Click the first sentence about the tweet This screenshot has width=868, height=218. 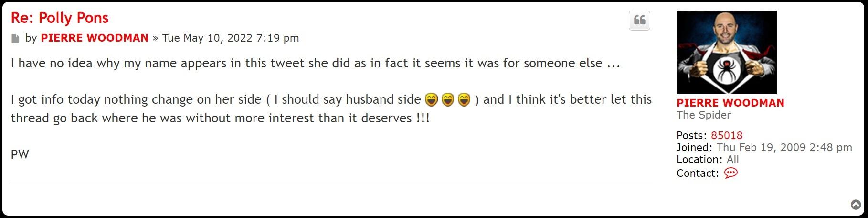[315, 63]
